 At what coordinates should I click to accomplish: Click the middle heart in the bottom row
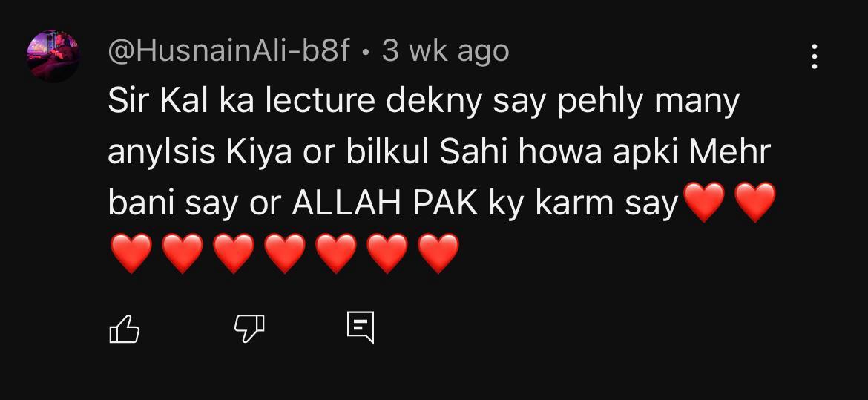[285, 253]
